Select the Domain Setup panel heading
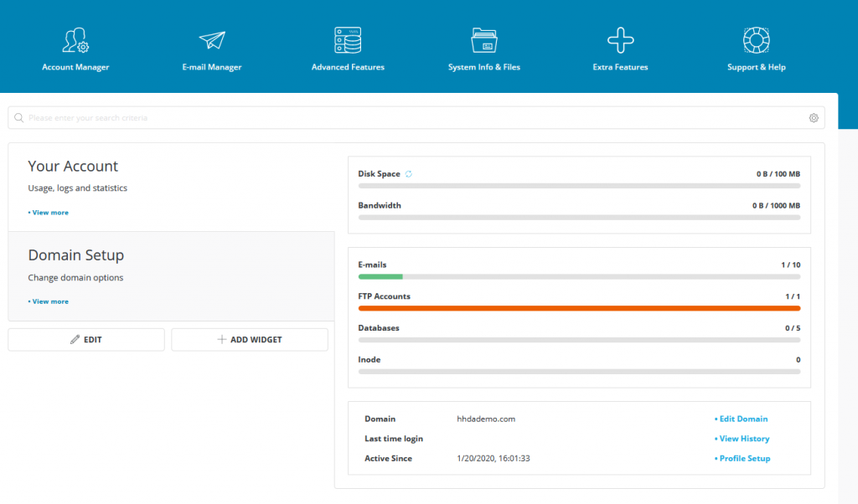858x504 pixels. pos(76,255)
